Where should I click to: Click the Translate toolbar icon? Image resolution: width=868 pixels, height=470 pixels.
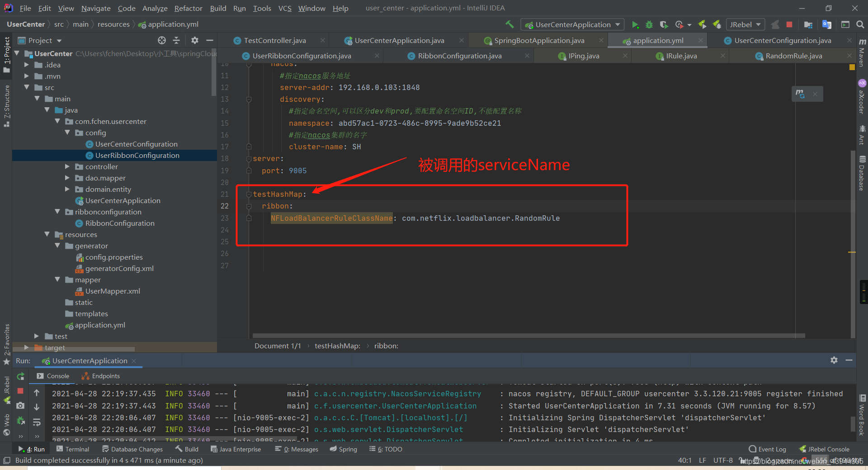point(827,24)
